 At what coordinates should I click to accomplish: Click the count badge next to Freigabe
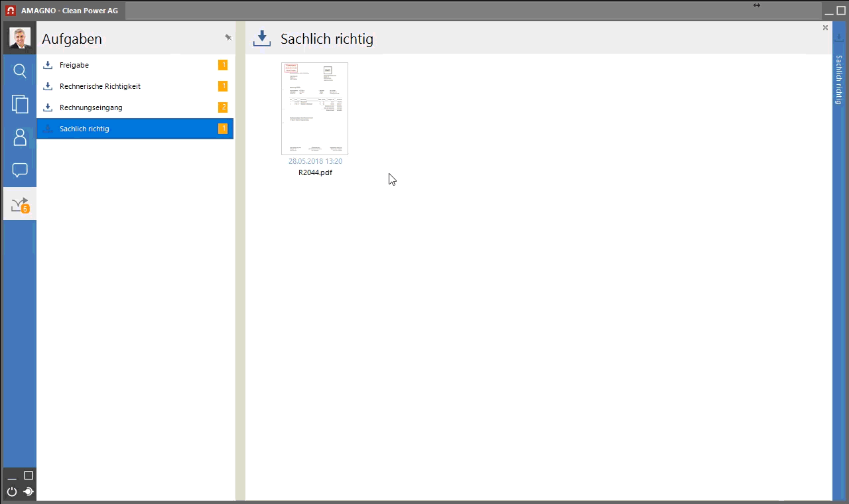pos(223,65)
